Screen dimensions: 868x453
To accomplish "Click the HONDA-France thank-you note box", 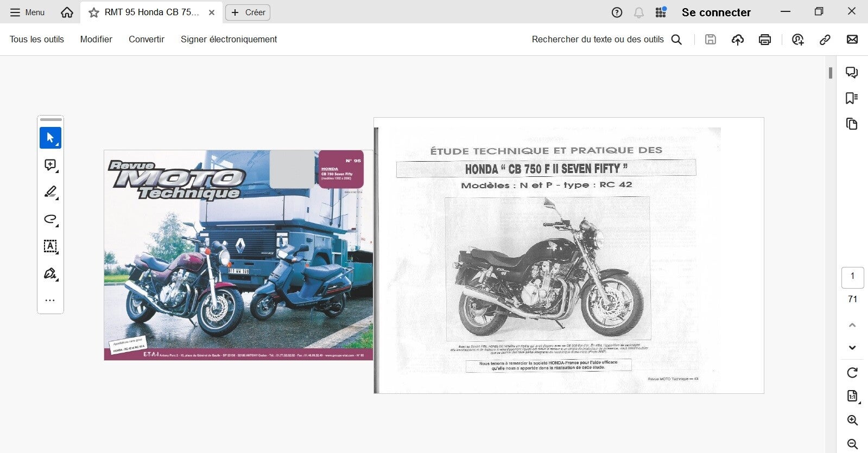I will point(548,365).
